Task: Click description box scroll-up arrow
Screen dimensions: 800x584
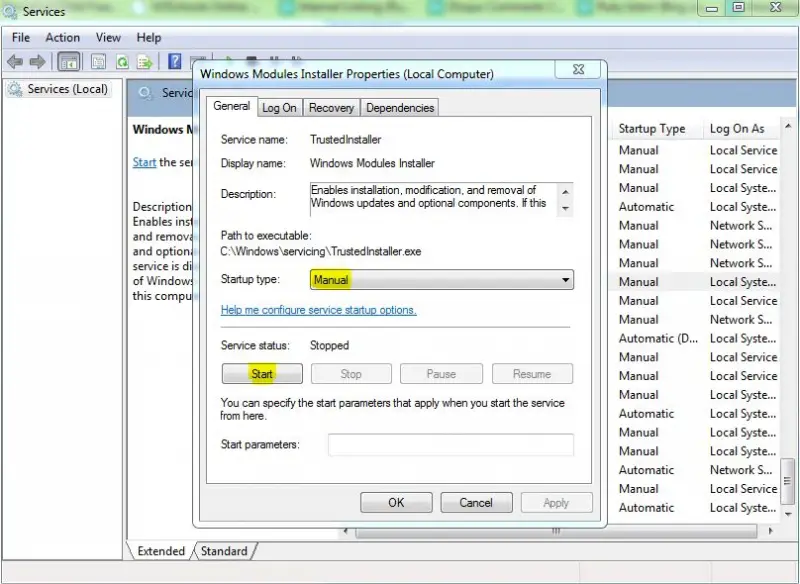Action: (565, 192)
